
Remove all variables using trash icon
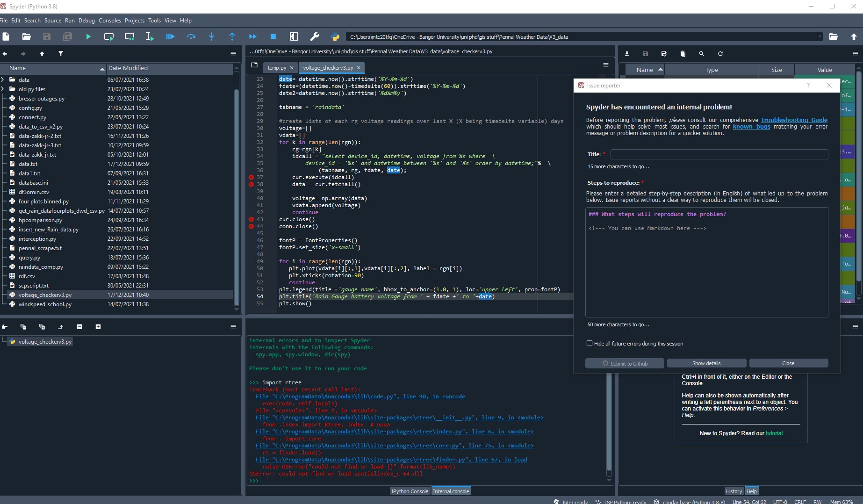pos(683,54)
